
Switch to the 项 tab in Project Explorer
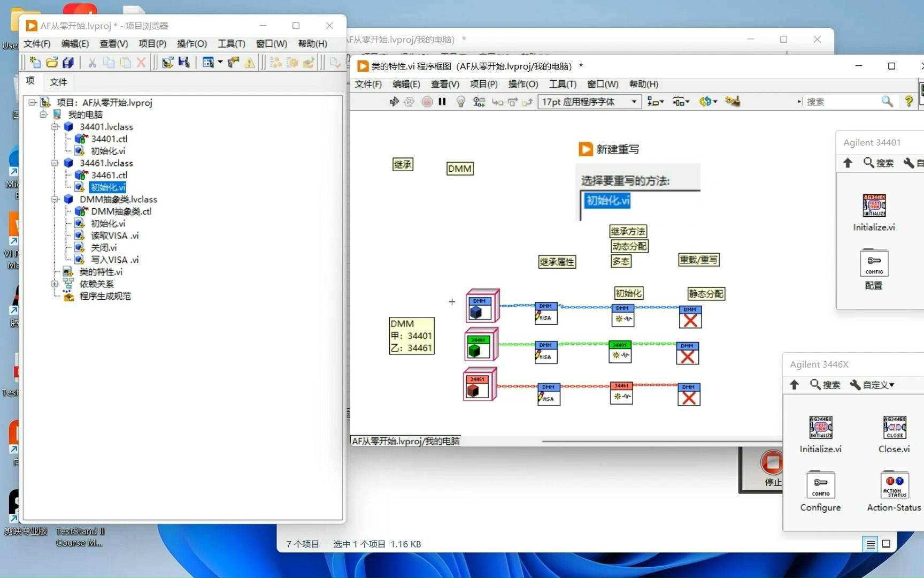30,81
